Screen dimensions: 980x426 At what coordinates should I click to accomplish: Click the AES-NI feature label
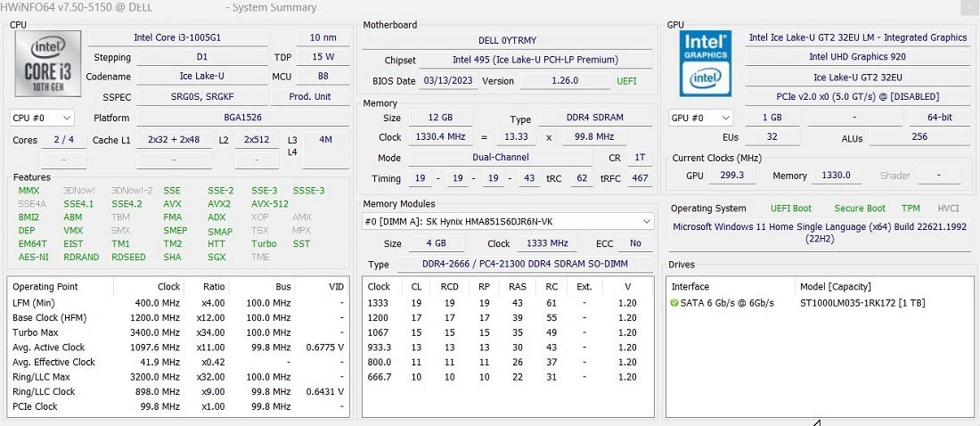[32, 257]
